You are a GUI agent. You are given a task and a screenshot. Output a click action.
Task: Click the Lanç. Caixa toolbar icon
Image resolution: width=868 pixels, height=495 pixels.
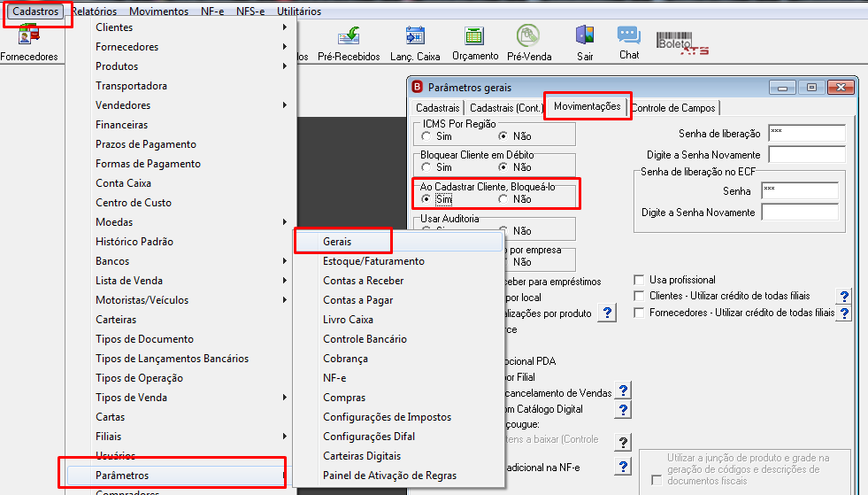(415, 43)
